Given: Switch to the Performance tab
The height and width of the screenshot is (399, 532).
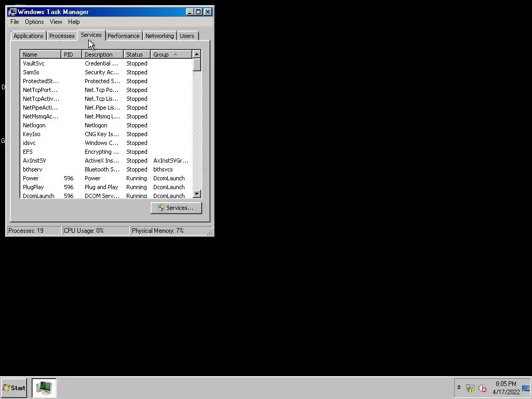Looking at the screenshot, I should [x=124, y=36].
